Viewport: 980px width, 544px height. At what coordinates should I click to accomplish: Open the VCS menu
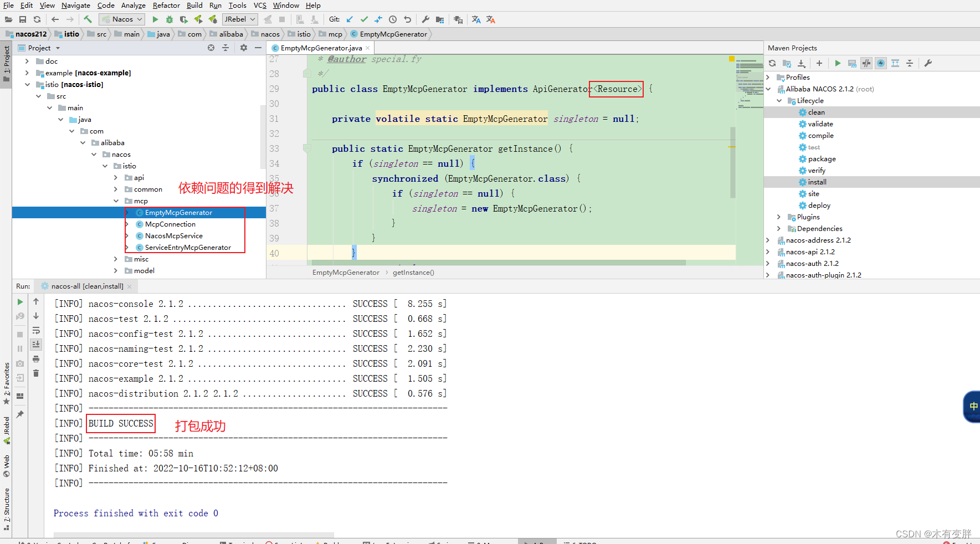pyautogui.click(x=260, y=5)
